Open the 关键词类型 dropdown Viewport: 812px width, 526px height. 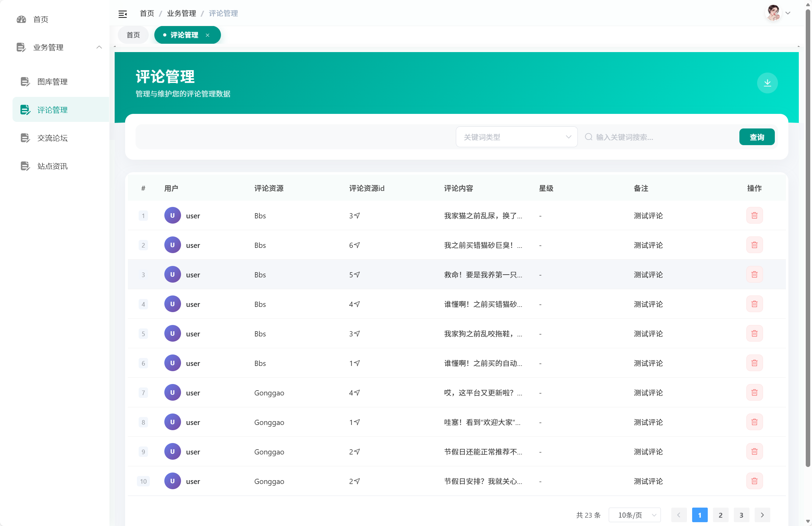(516, 137)
